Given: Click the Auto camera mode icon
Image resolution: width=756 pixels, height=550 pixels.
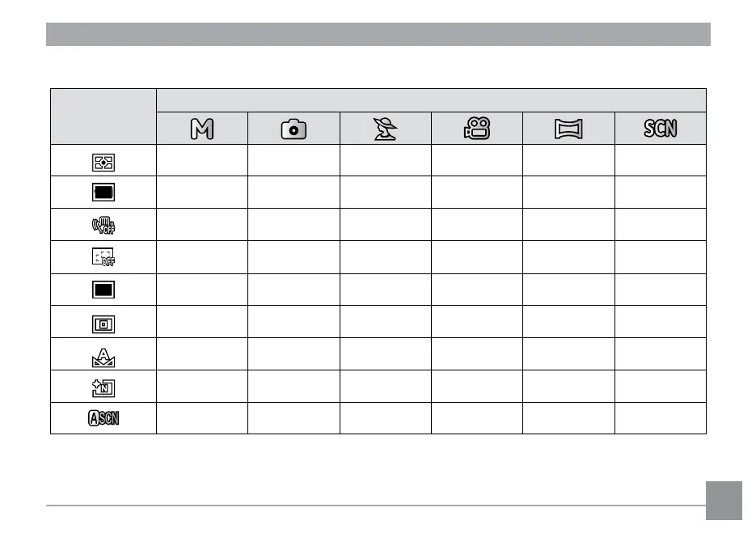Looking at the screenshot, I should click(294, 128).
